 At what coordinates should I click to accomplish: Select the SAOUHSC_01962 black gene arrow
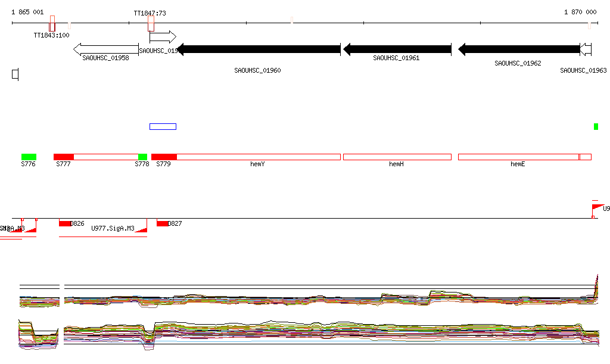pos(519,49)
